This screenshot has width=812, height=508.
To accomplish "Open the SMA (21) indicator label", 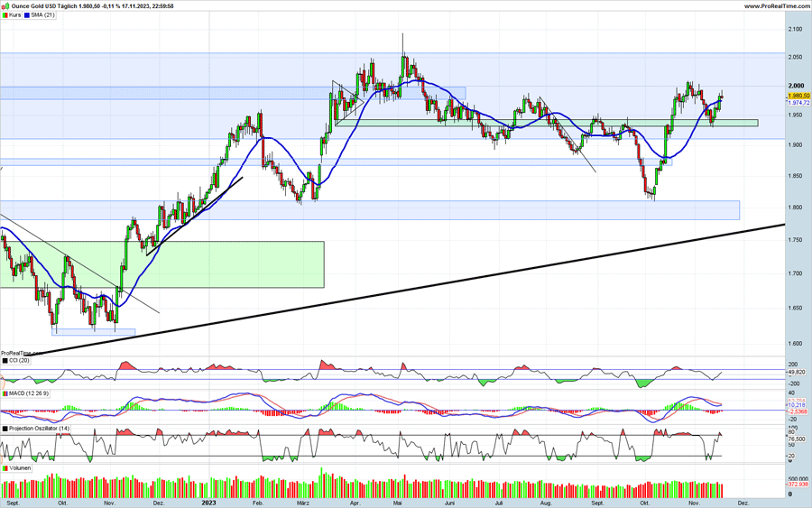I will click(x=43, y=15).
